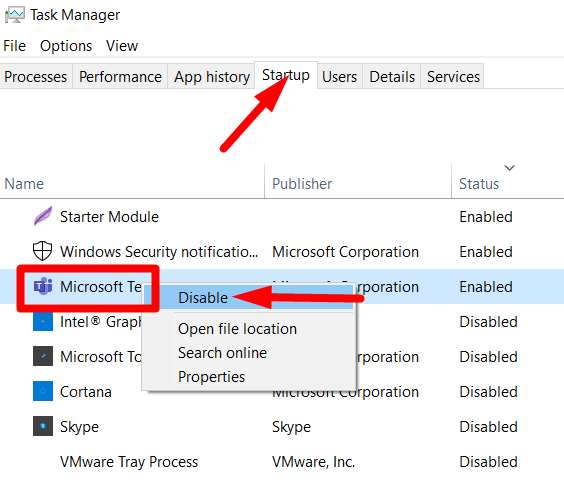
Task: Sort by Status column chevron
Action: coord(509,168)
